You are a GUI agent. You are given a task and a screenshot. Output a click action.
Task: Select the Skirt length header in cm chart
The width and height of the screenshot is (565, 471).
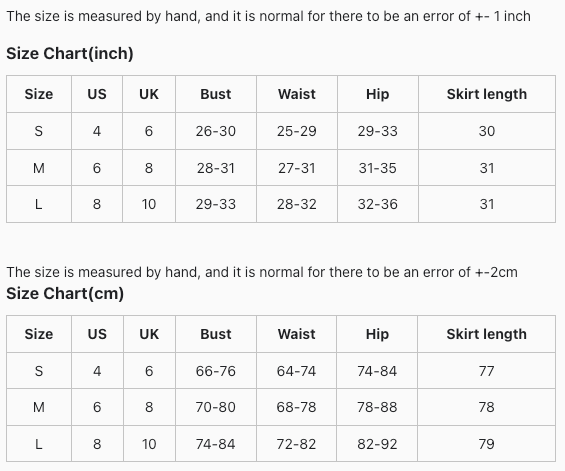click(x=486, y=334)
